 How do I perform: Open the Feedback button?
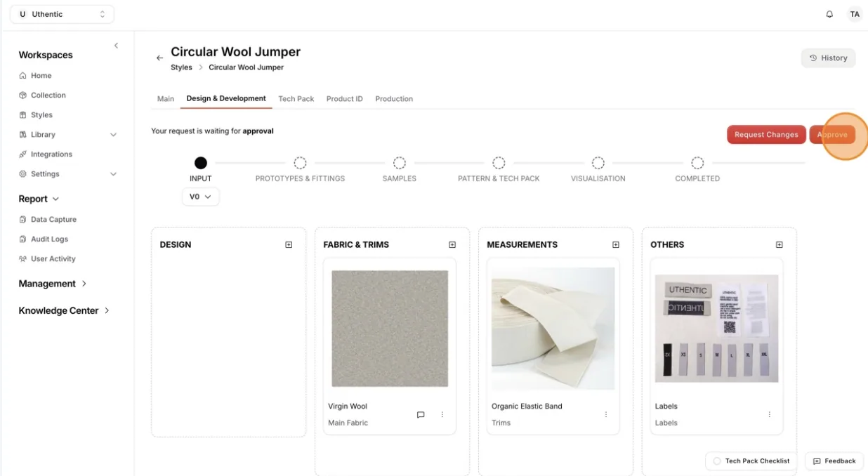[x=834, y=461]
